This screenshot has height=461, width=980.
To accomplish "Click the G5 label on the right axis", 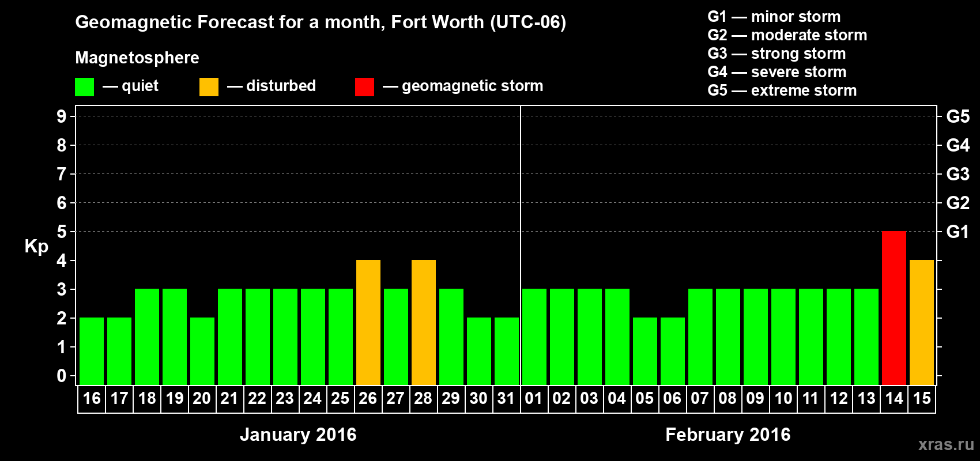I will (x=958, y=116).
